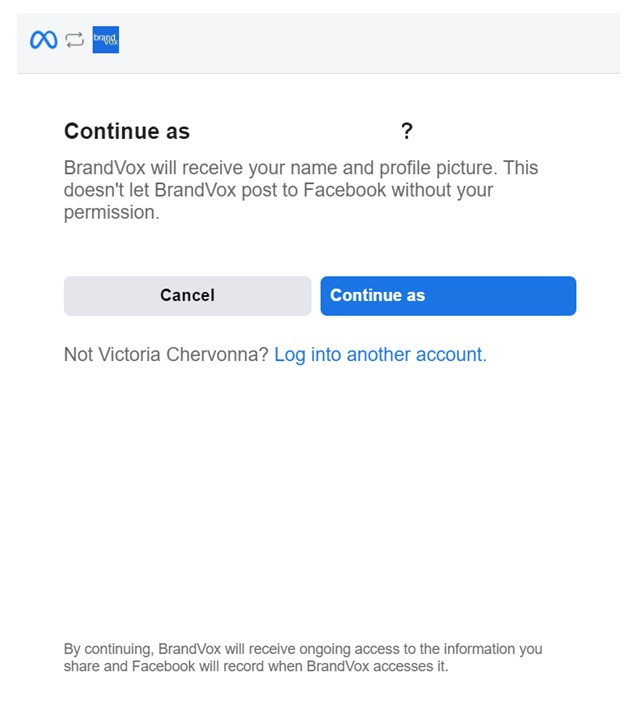This screenshot has height=705, width=638.
Task: Click the blue BrandVox app logo
Action: [106, 40]
